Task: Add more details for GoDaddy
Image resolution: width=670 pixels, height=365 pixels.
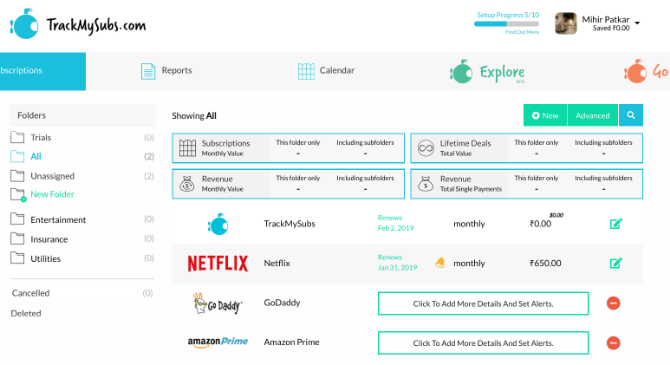Action: pos(483,303)
